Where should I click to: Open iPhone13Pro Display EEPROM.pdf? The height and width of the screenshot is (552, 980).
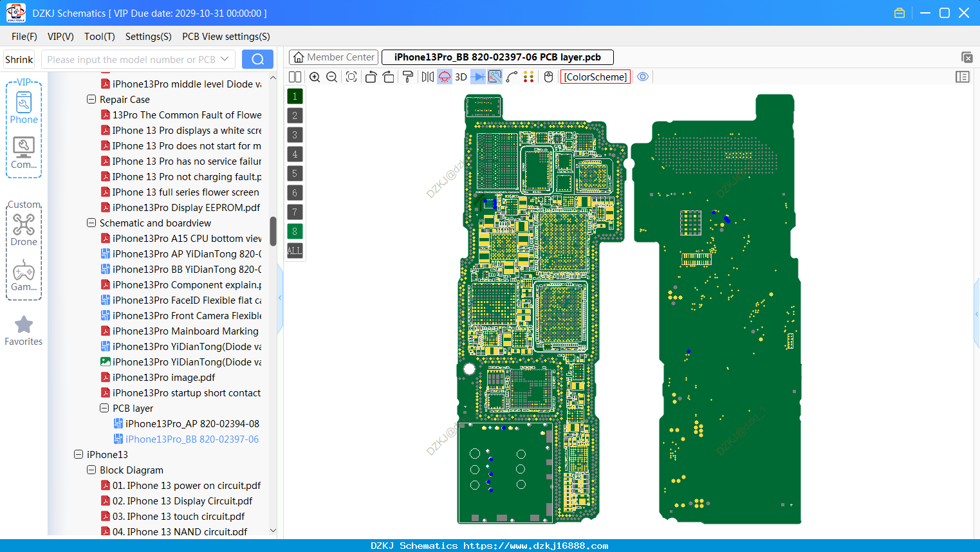point(180,208)
